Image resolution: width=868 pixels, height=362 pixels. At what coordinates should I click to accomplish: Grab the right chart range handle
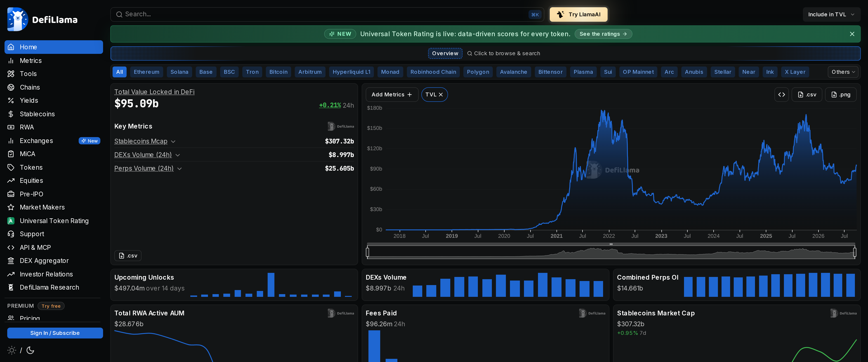pos(854,252)
